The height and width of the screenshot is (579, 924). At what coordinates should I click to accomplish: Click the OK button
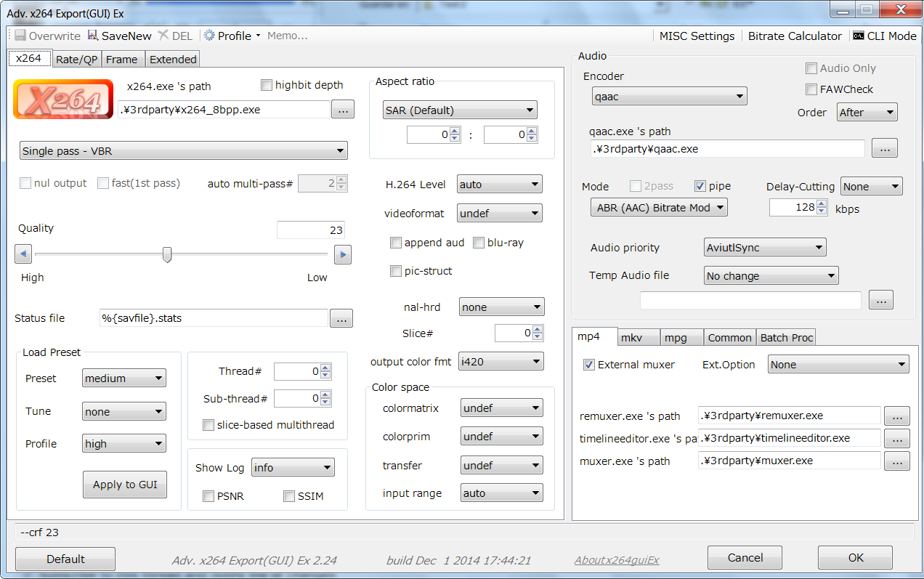[856, 558]
